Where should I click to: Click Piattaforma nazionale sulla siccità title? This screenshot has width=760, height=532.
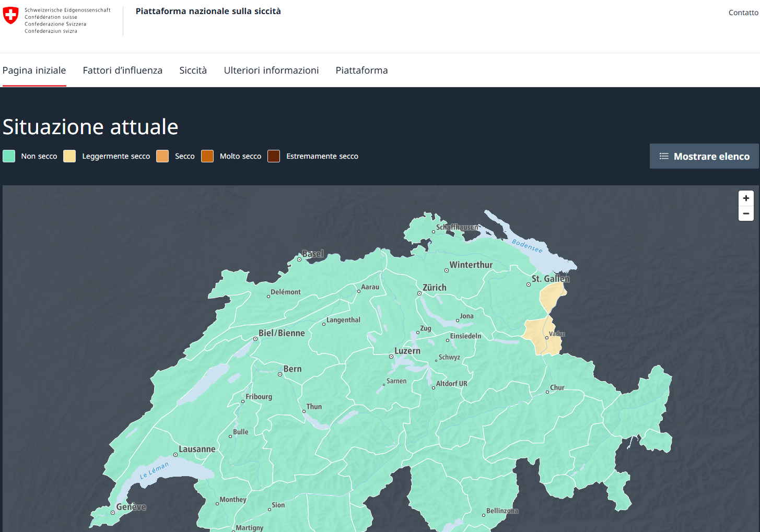click(x=208, y=11)
